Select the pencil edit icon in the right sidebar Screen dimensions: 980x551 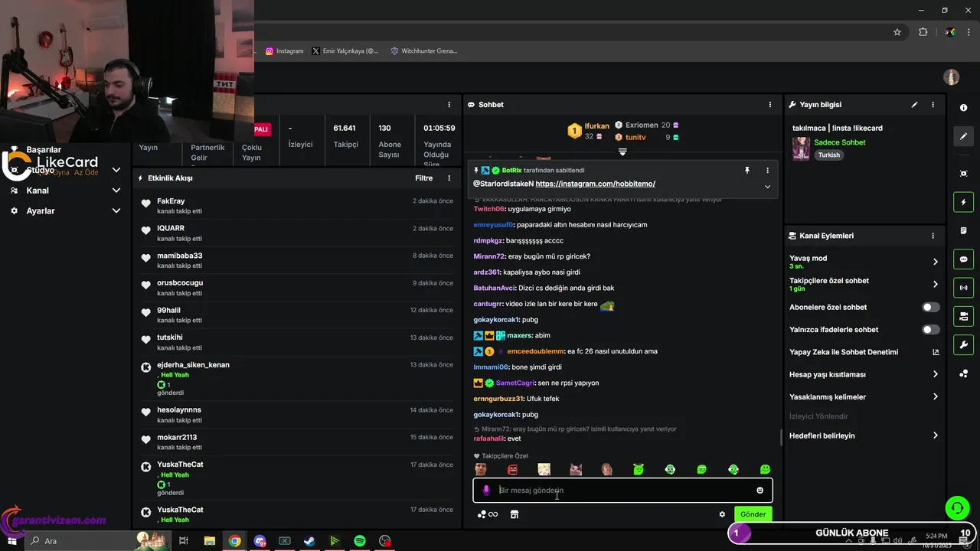tap(963, 136)
